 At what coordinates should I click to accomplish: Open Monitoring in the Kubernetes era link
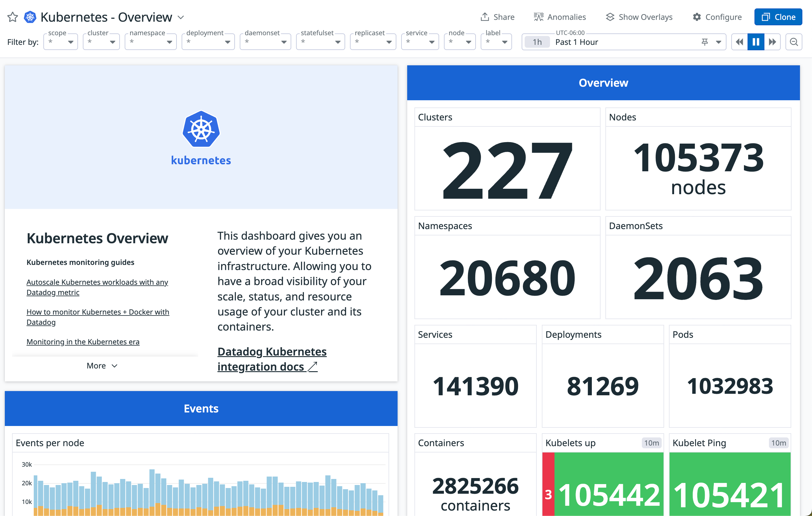click(83, 342)
